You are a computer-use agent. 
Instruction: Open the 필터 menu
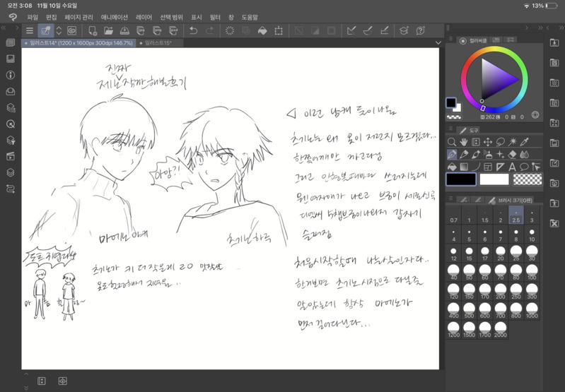click(215, 17)
